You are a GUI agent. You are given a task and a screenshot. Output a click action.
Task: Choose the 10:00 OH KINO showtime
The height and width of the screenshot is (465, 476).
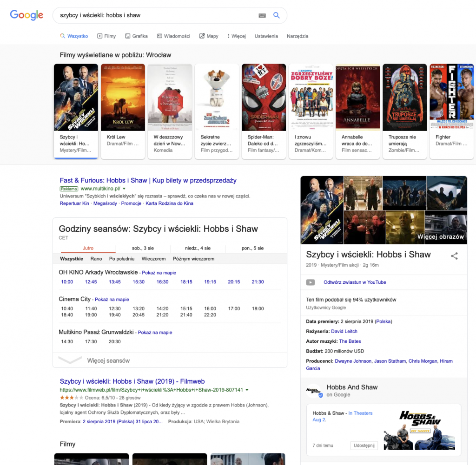pyautogui.click(x=67, y=282)
